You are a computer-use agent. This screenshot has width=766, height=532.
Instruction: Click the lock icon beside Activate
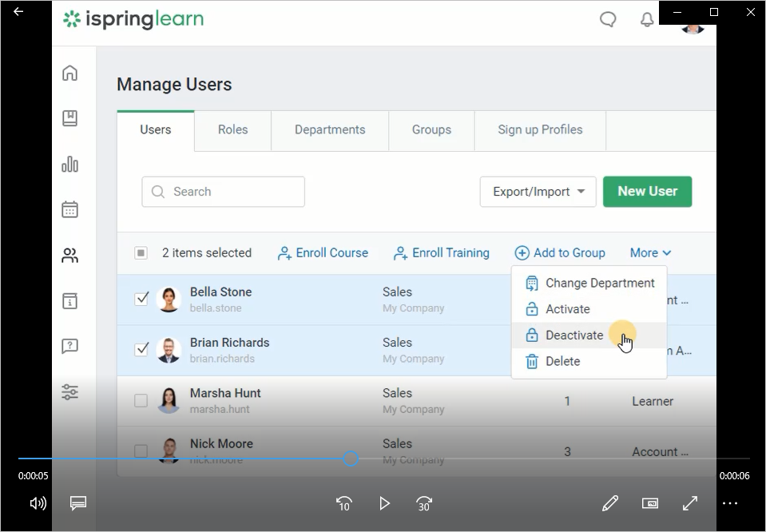[x=531, y=309]
